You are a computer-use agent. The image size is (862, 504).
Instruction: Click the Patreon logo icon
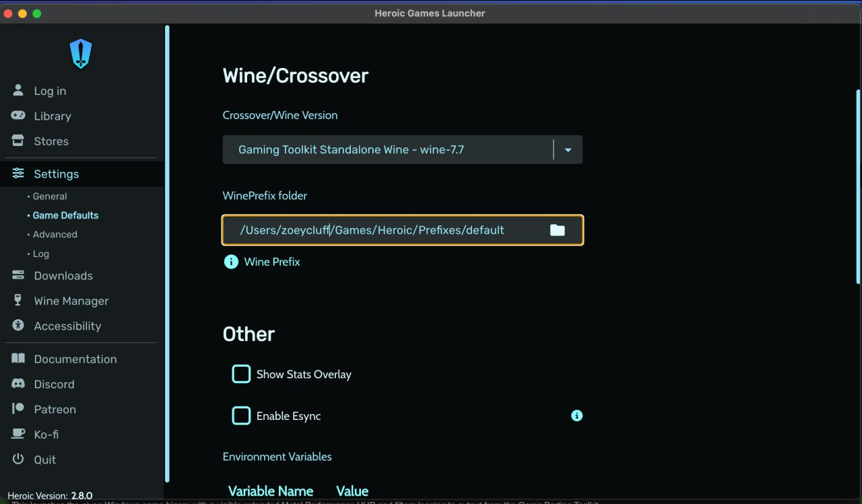[x=18, y=408]
